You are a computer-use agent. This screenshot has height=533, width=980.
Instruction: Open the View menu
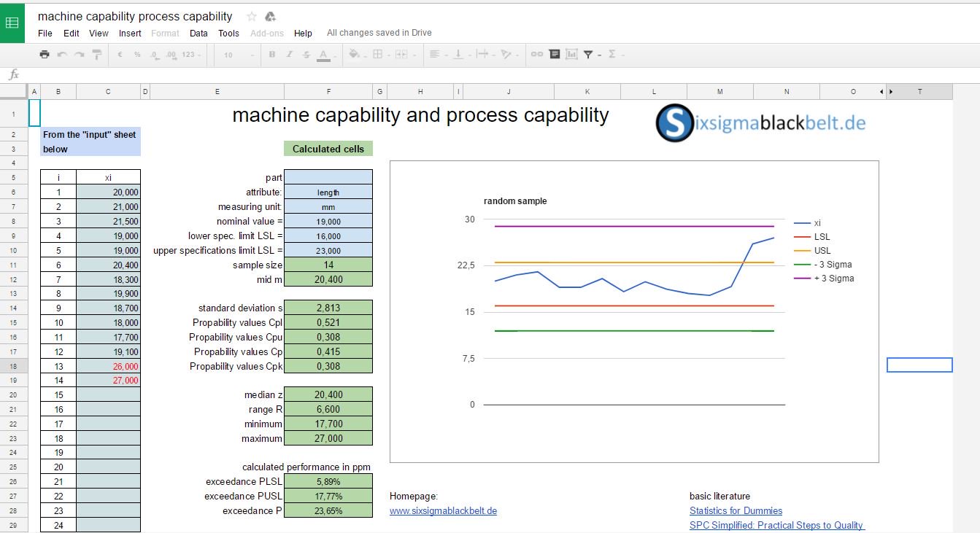click(x=99, y=33)
